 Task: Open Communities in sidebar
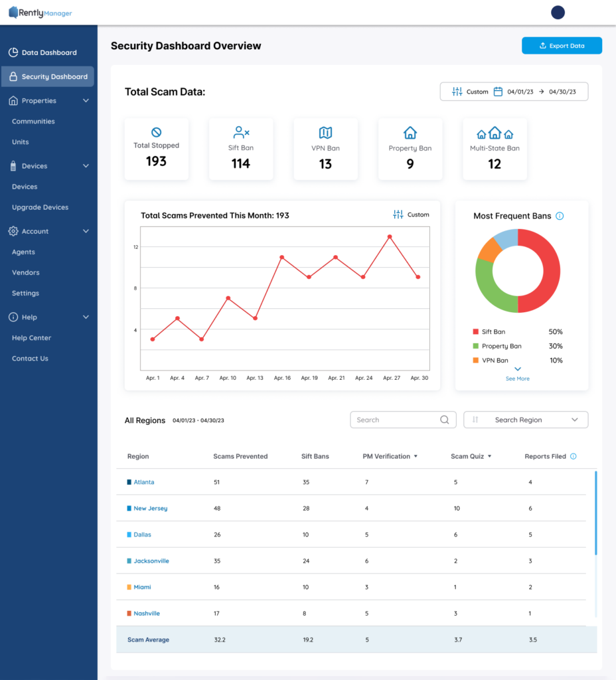[x=33, y=122]
